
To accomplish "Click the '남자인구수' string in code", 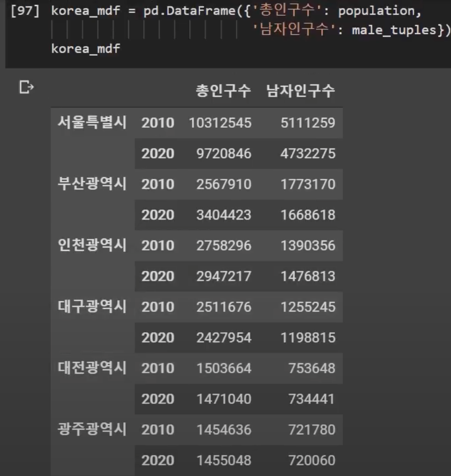I will point(294,29).
